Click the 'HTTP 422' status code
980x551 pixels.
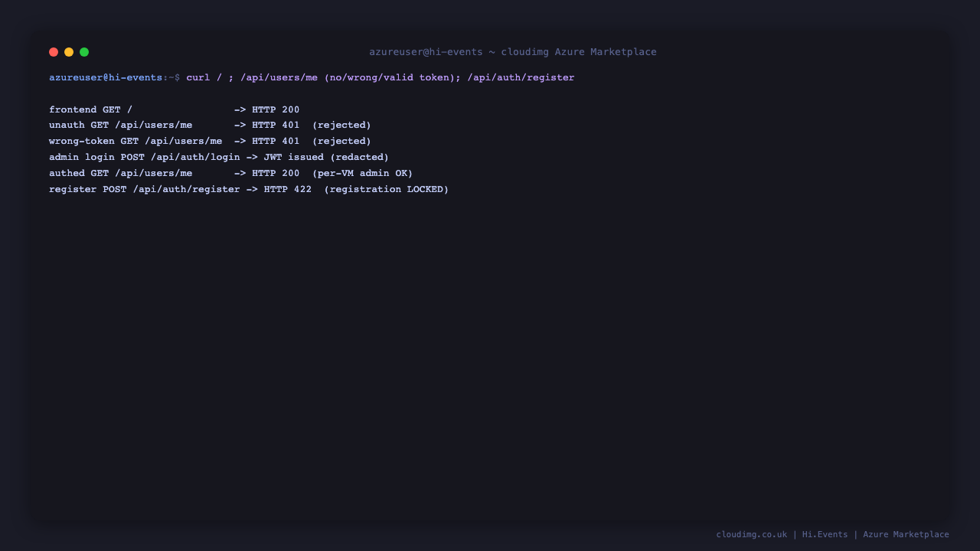(x=288, y=189)
